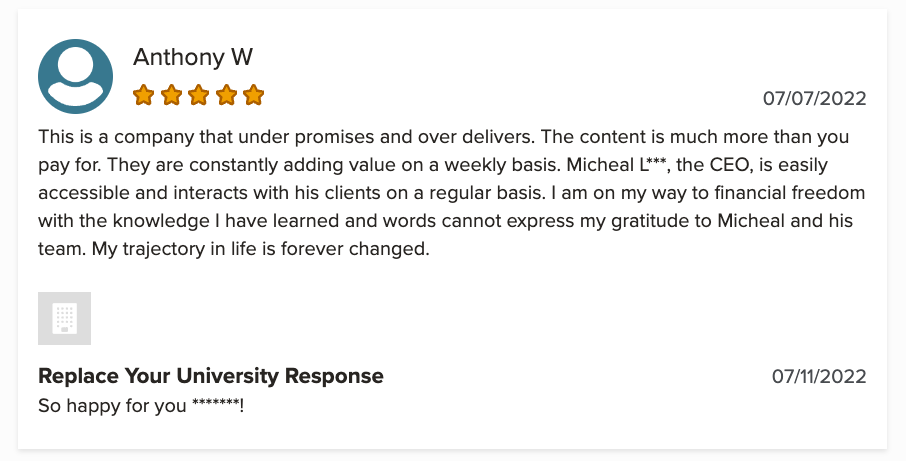Click the fifth rating star
Viewport: 906px width, 461px height.
[x=253, y=95]
